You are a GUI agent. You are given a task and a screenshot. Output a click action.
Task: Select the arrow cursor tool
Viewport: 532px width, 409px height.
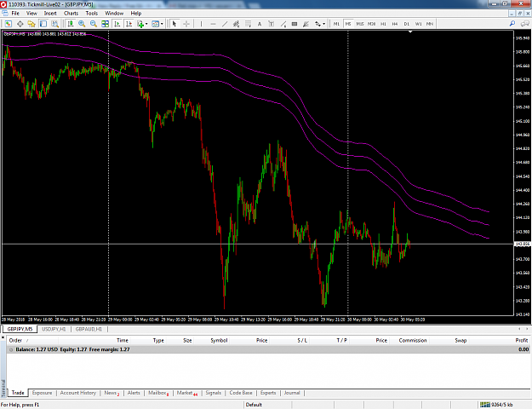coord(174,24)
